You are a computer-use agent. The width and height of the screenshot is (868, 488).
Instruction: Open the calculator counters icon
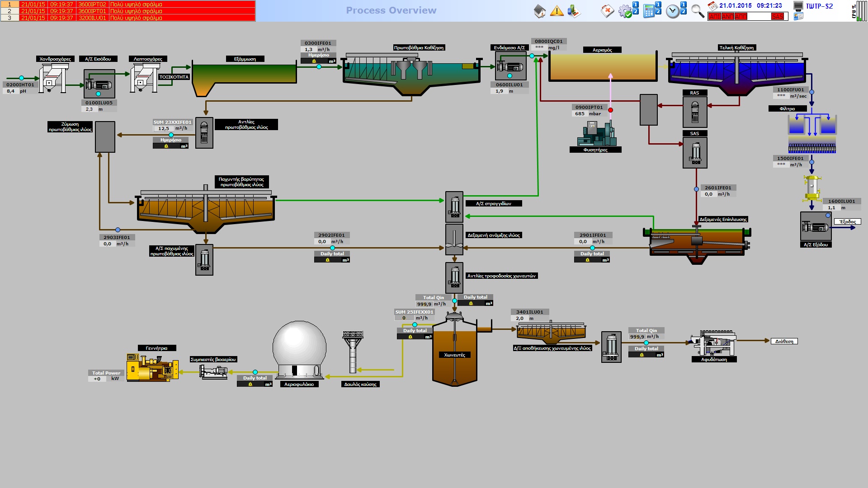pos(649,11)
